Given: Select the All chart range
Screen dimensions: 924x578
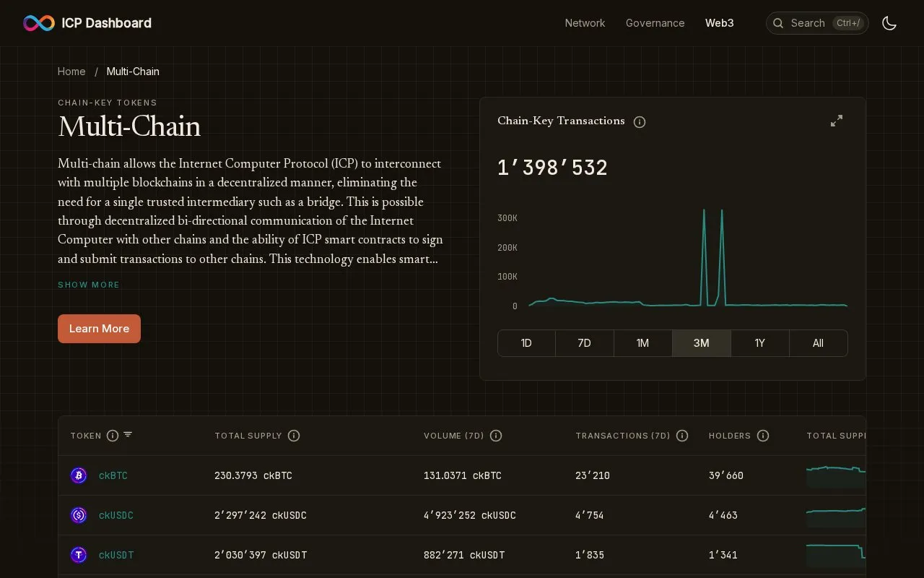Looking at the screenshot, I should [818, 343].
